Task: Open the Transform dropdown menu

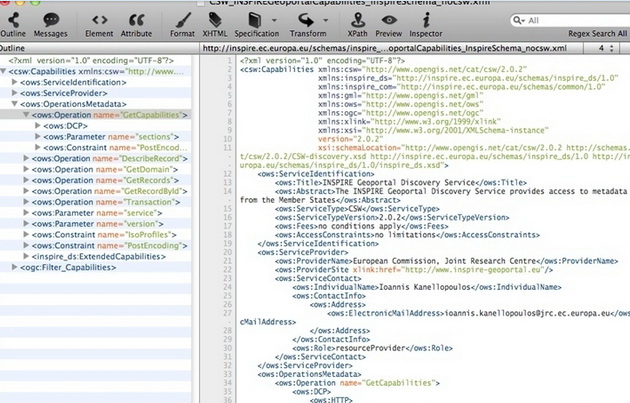Action: 307,21
